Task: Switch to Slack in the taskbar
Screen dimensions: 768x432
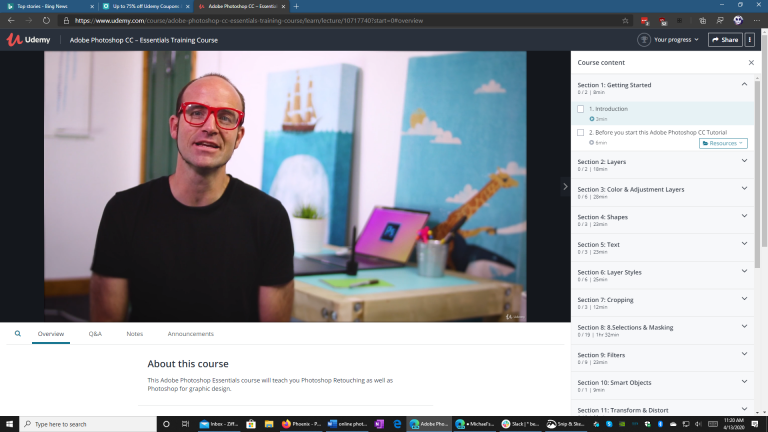Action: (520, 424)
